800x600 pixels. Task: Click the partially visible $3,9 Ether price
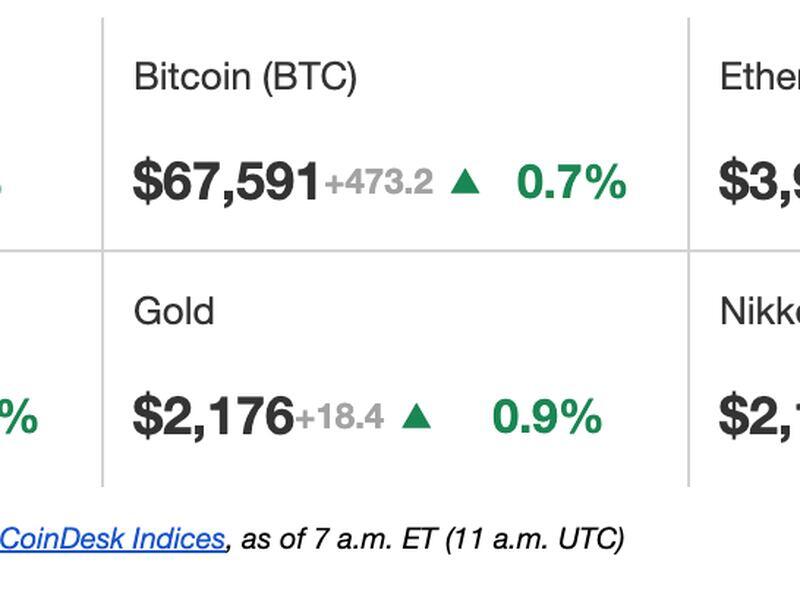(759, 182)
